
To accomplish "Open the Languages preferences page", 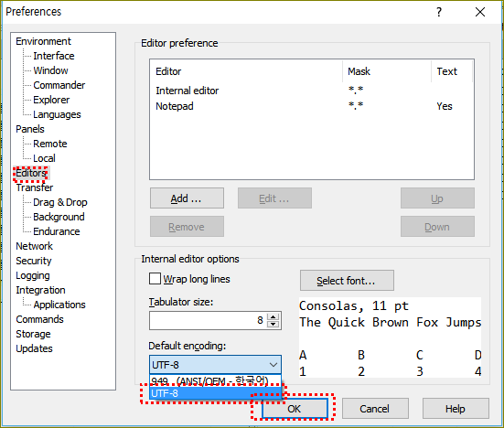I will click(x=57, y=114).
